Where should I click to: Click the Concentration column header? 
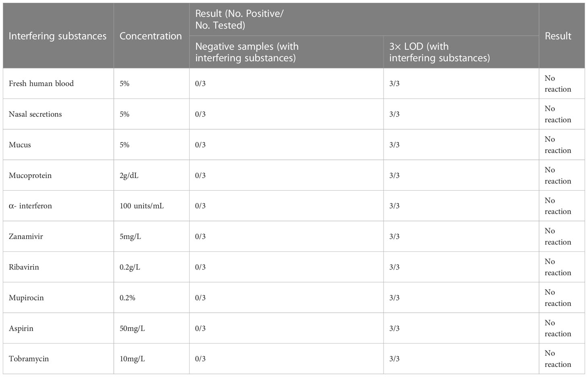[x=151, y=36]
